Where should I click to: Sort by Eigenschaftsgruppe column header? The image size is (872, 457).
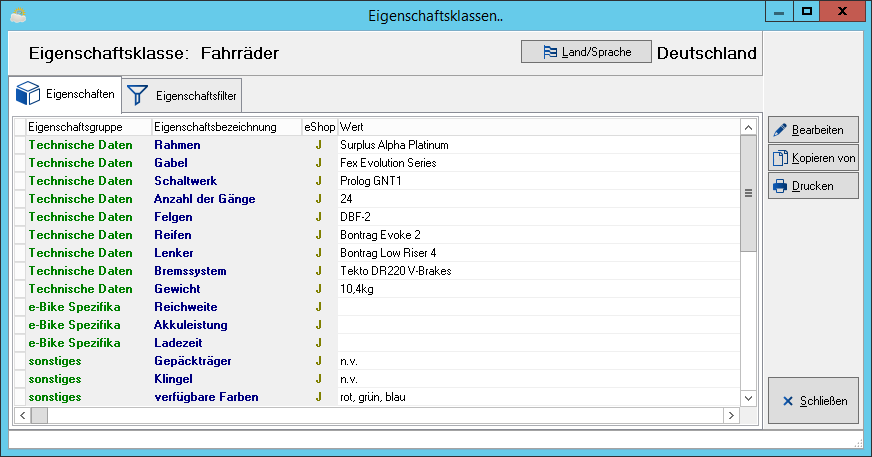coord(89,127)
